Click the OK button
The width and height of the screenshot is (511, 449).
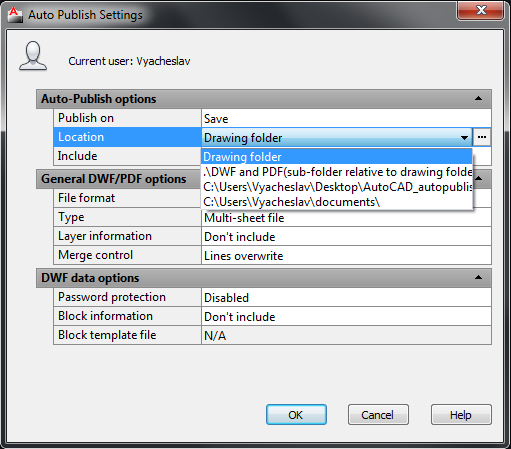(296, 415)
